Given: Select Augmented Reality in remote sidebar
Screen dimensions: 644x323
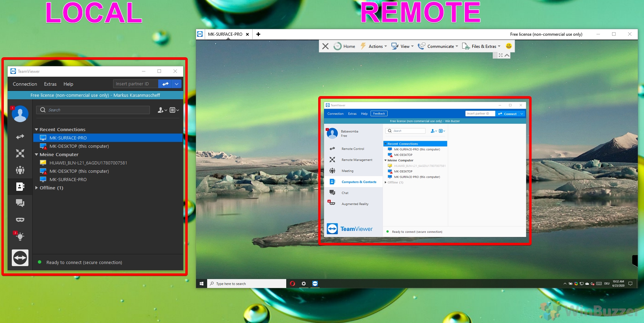Looking at the screenshot, I should tap(353, 204).
